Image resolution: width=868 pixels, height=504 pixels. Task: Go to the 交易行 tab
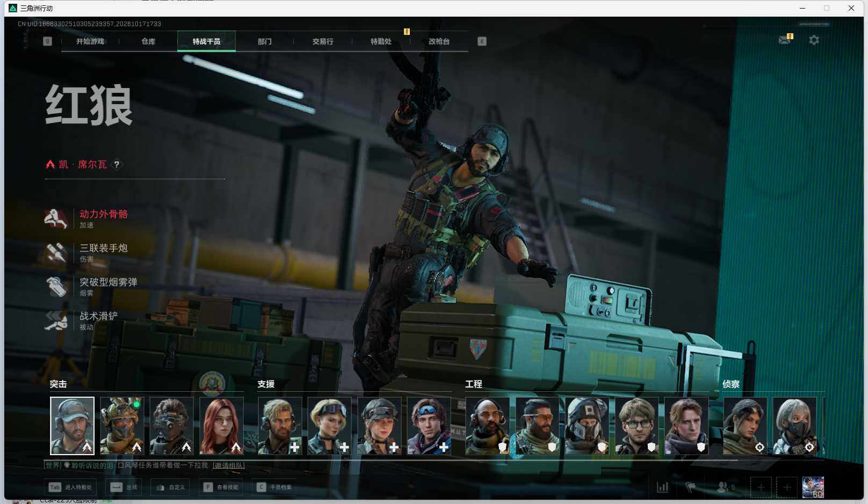point(323,41)
